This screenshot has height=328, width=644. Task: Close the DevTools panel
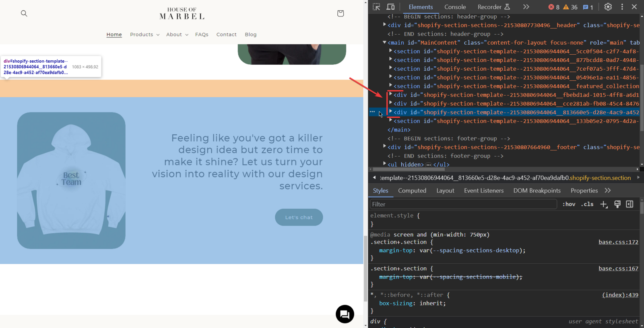634,7
